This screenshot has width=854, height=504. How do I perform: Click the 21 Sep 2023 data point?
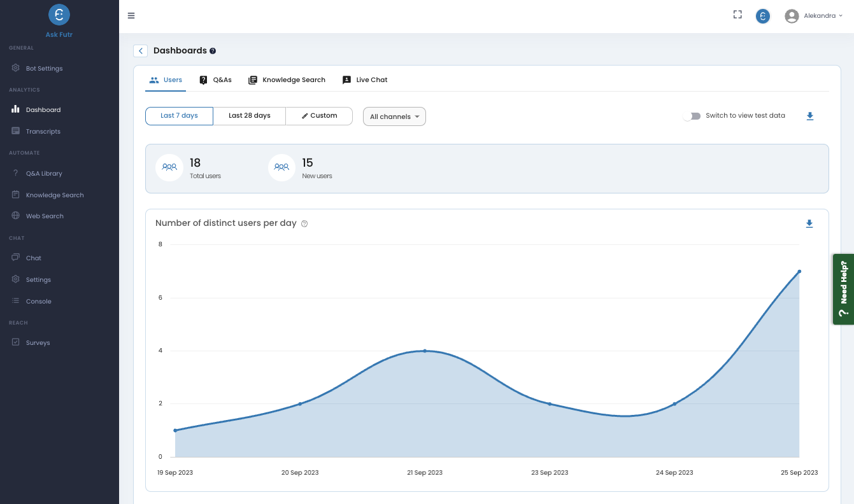[x=425, y=351]
